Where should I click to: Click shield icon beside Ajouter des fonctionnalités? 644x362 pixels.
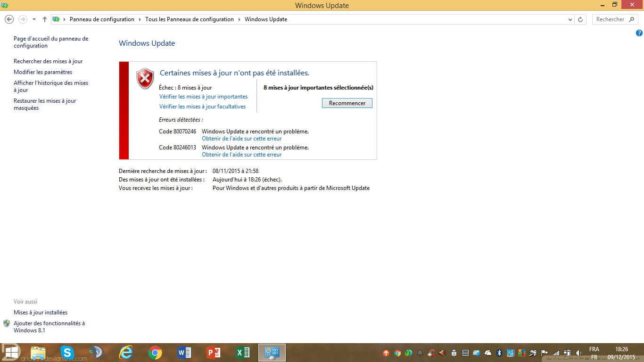(x=7, y=323)
